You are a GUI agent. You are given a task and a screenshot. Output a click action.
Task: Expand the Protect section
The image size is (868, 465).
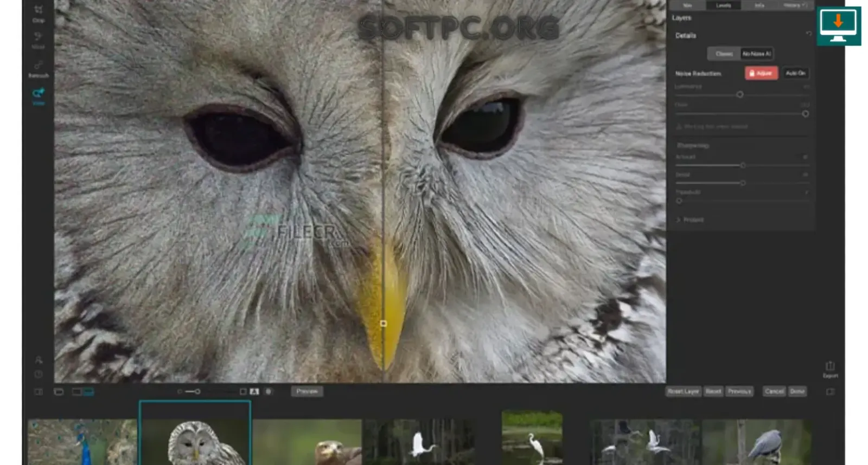[690, 219]
